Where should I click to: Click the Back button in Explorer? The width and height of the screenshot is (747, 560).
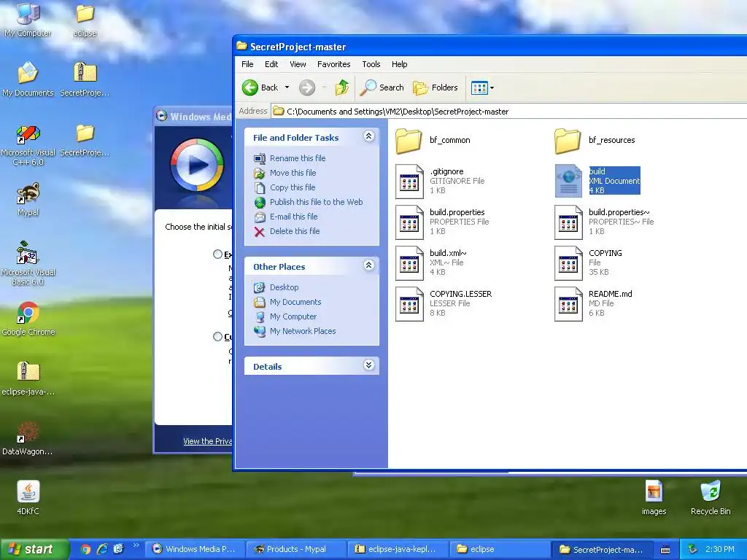(260, 87)
